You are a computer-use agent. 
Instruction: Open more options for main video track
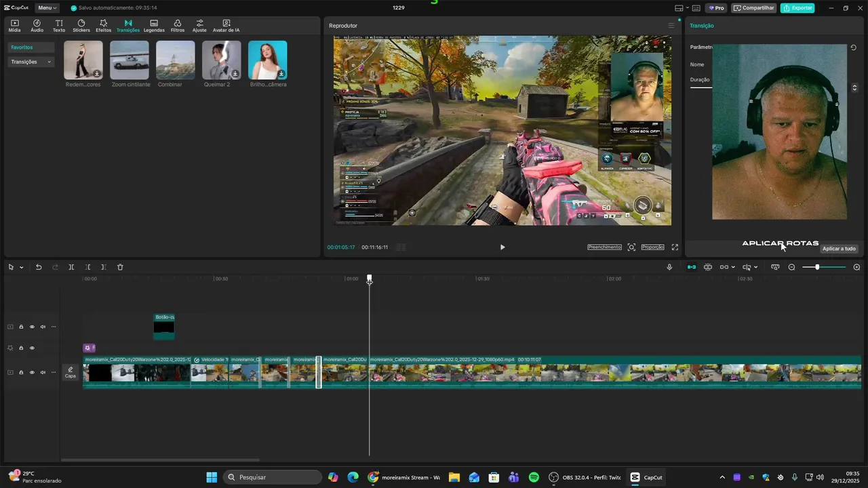click(54, 372)
